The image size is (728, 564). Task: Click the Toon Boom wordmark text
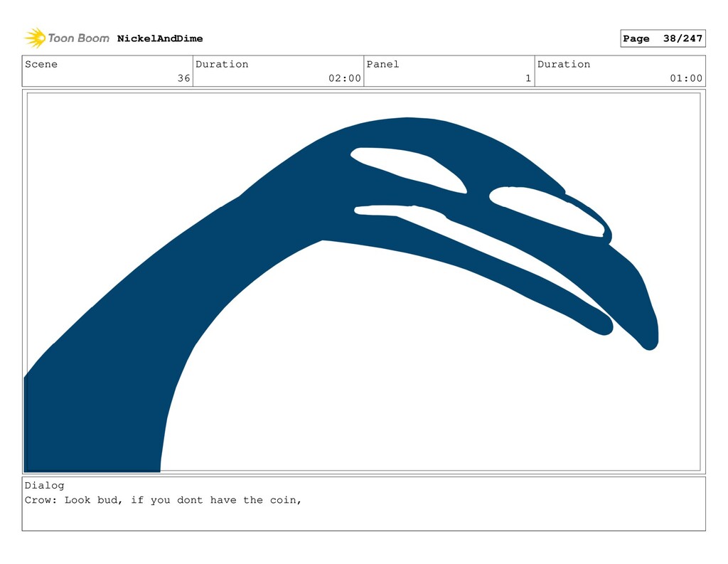(x=78, y=38)
